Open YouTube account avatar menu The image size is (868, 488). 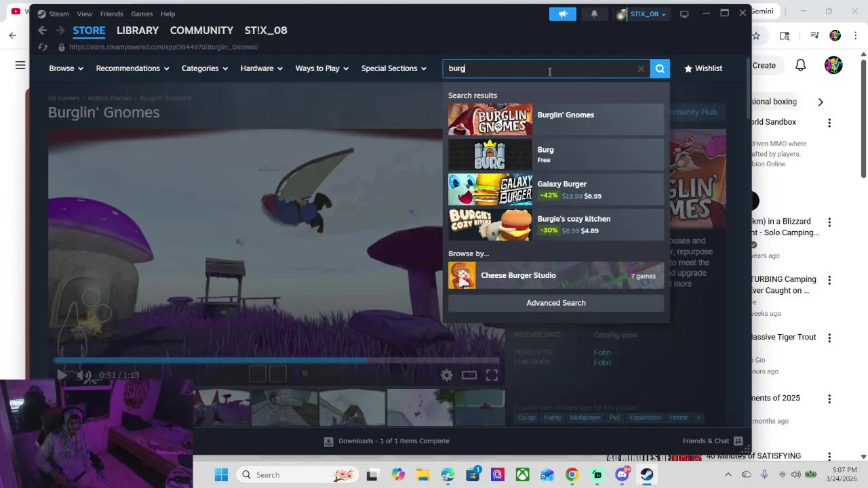833,65
